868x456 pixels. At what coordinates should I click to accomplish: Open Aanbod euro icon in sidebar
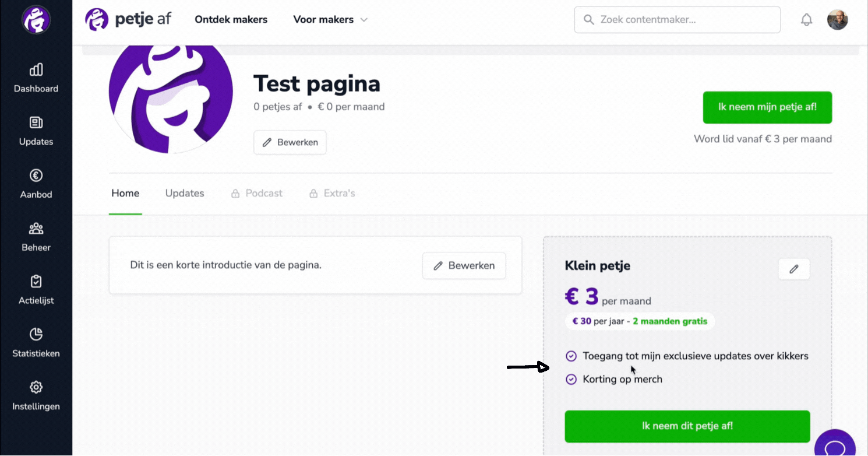click(36, 176)
